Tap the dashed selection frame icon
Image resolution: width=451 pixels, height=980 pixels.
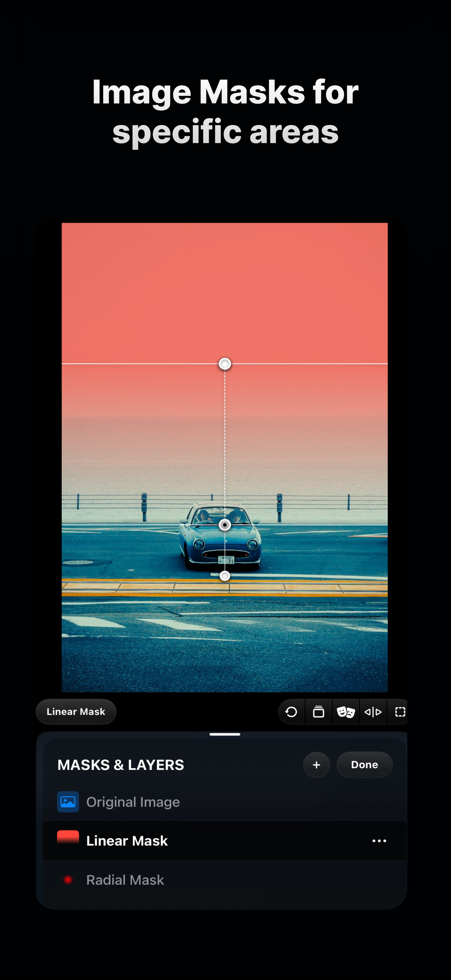[x=400, y=711]
